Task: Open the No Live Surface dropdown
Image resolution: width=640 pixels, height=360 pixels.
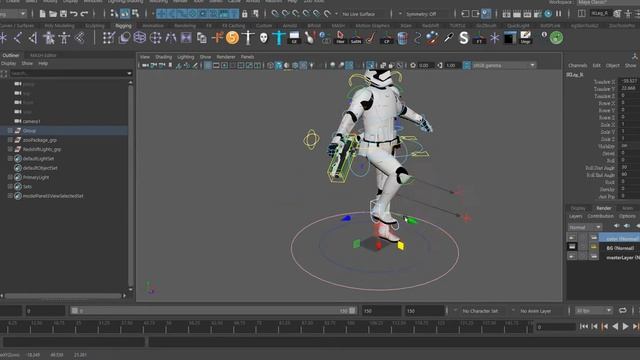Action: [x=360, y=14]
